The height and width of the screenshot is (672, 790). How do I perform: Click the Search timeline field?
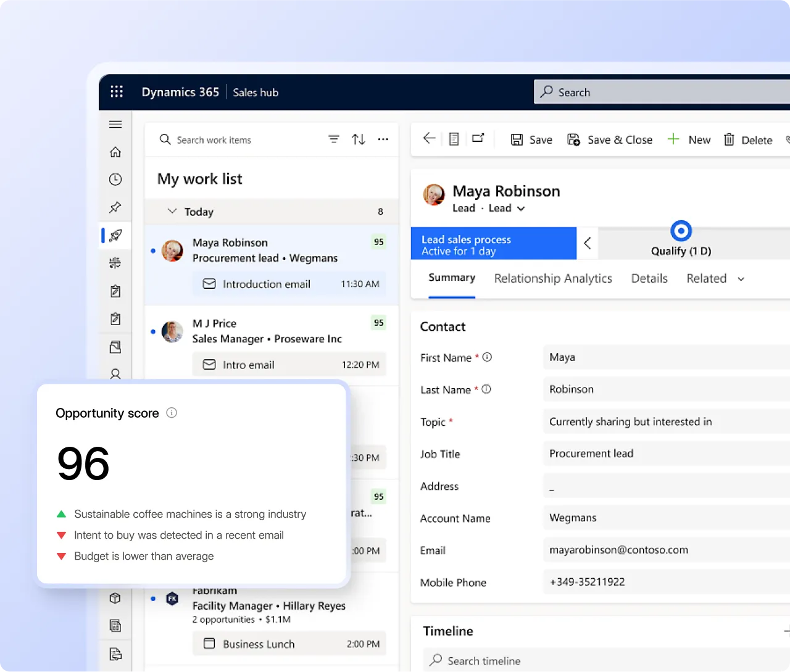pyautogui.click(x=606, y=660)
